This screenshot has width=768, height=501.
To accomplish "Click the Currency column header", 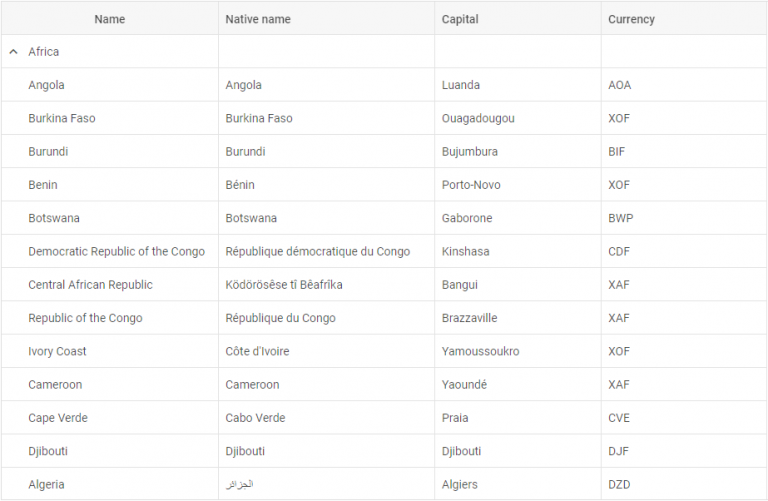I will point(684,19).
